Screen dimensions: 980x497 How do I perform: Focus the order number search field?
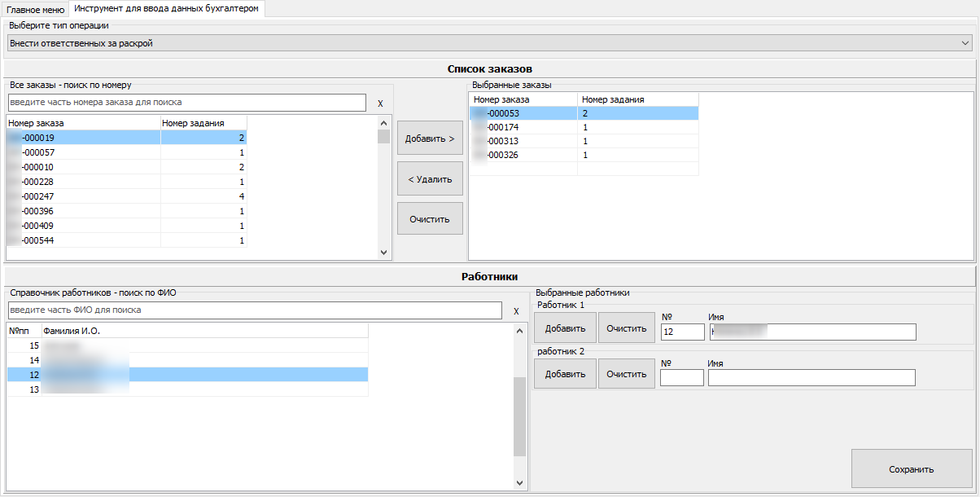(186, 103)
